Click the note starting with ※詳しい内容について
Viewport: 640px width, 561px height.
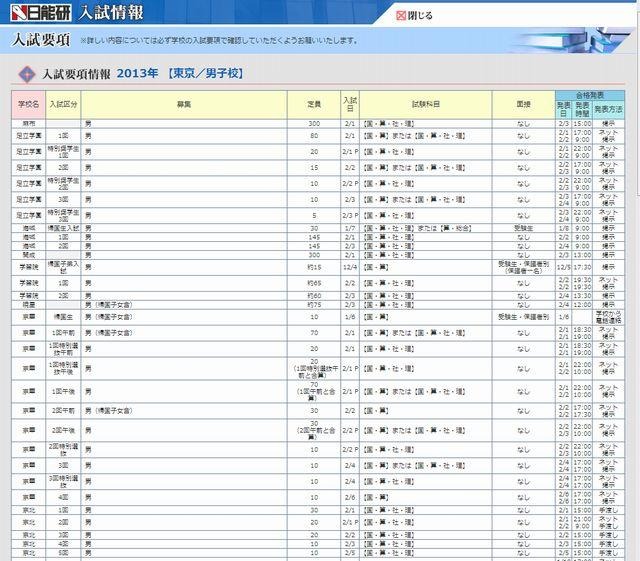tap(219, 40)
